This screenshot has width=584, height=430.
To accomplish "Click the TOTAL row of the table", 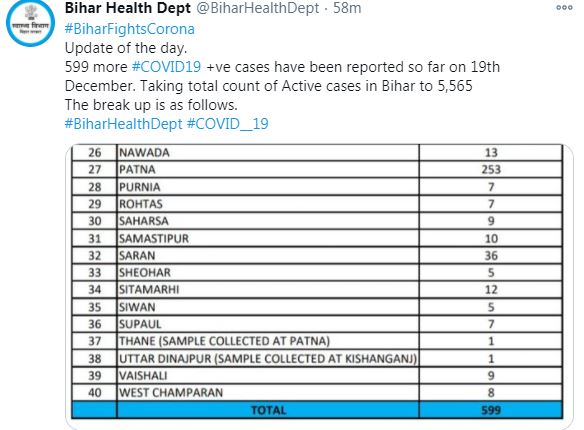I will [317, 410].
